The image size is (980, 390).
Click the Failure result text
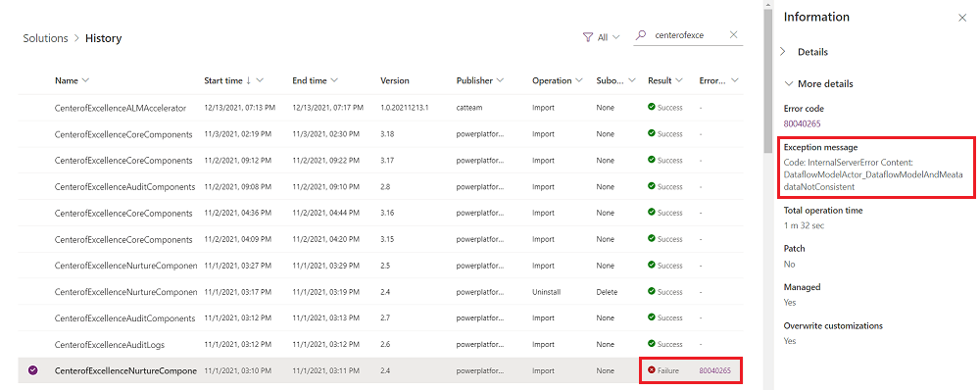click(x=668, y=370)
